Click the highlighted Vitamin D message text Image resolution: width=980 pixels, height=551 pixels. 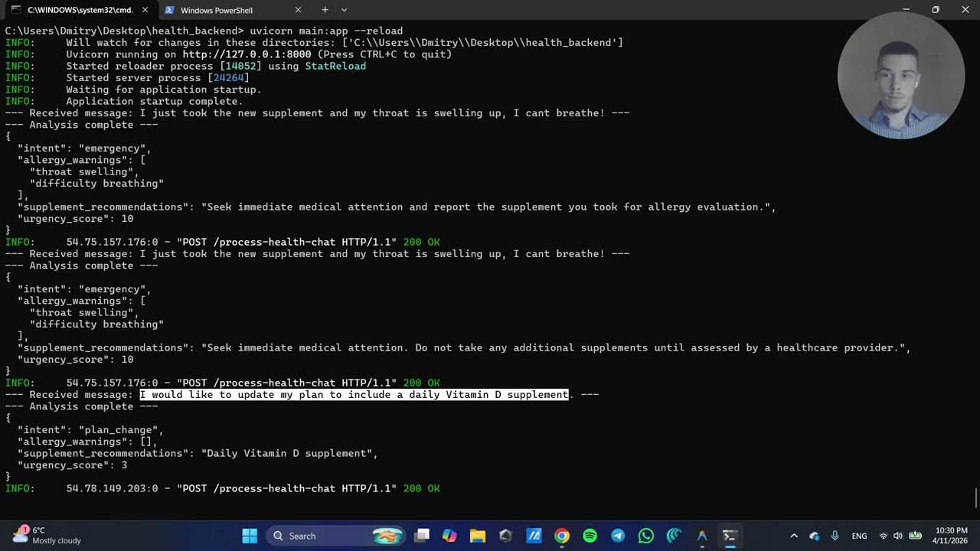click(x=354, y=395)
